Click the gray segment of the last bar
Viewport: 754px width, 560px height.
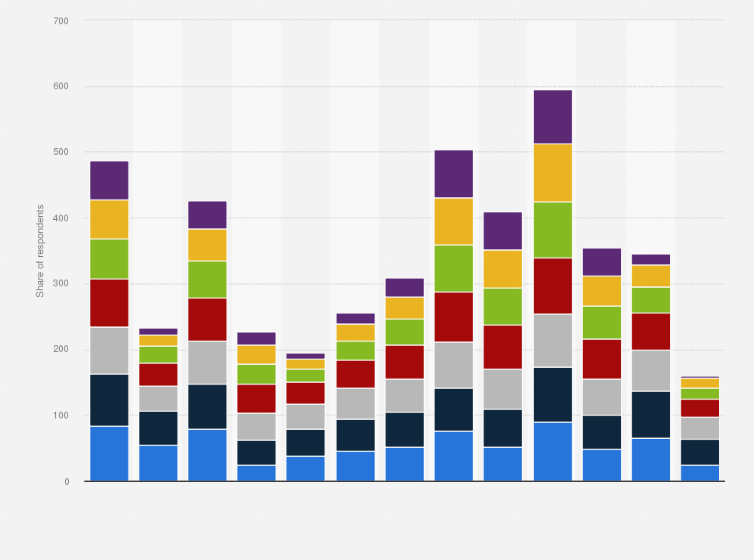click(x=700, y=428)
